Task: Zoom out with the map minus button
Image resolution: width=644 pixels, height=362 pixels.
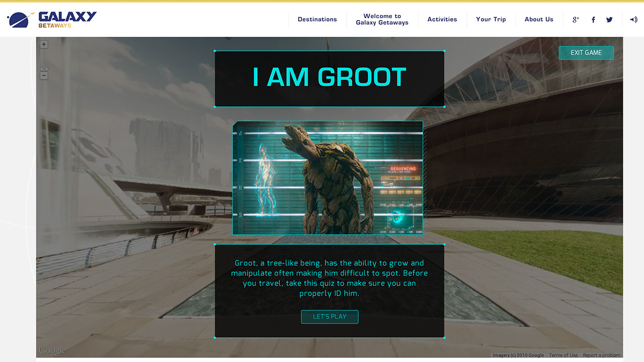Action: tap(44, 75)
